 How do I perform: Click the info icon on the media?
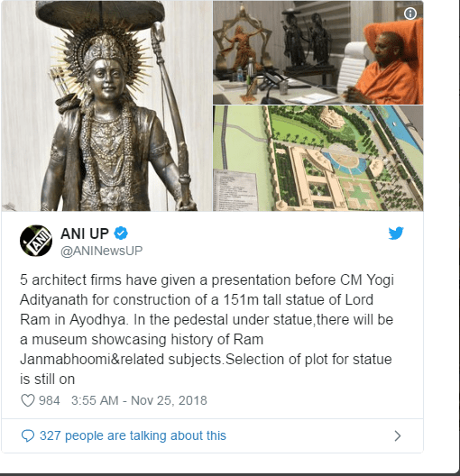point(410,14)
